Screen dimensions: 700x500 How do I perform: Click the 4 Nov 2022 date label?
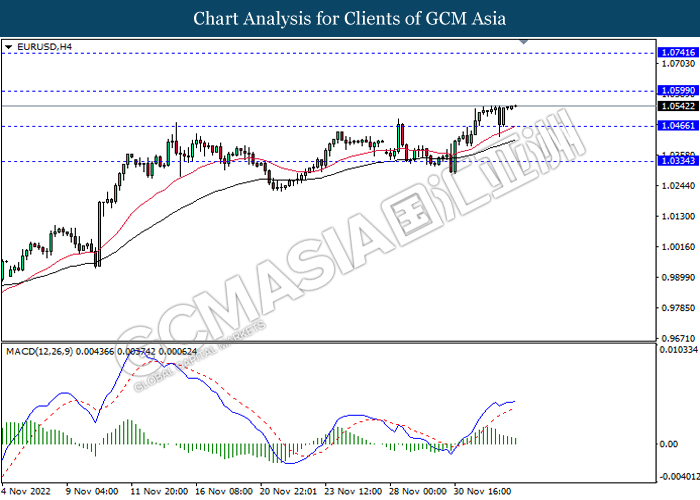coord(26,492)
